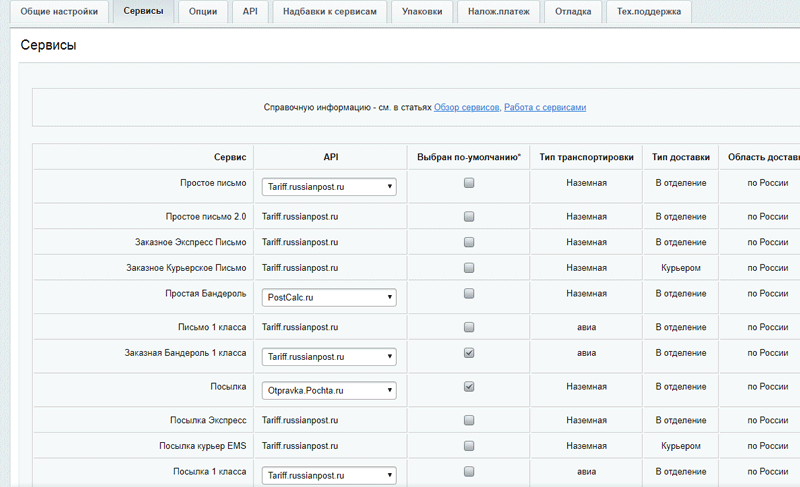Image resolution: width=800 pixels, height=487 pixels.
Task: Uncheck default for Заказная Бандероль 1 класса
Action: pyautogui.click(x=469, y=353)
